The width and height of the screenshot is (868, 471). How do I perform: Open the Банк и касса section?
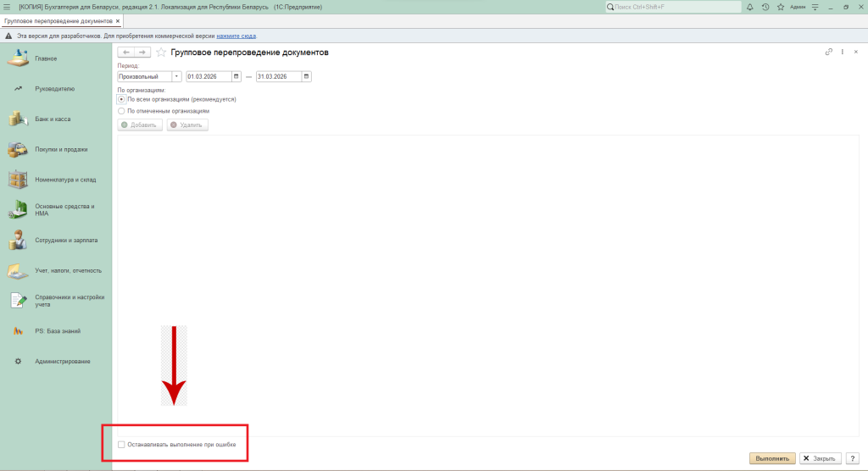pos(53,119)
